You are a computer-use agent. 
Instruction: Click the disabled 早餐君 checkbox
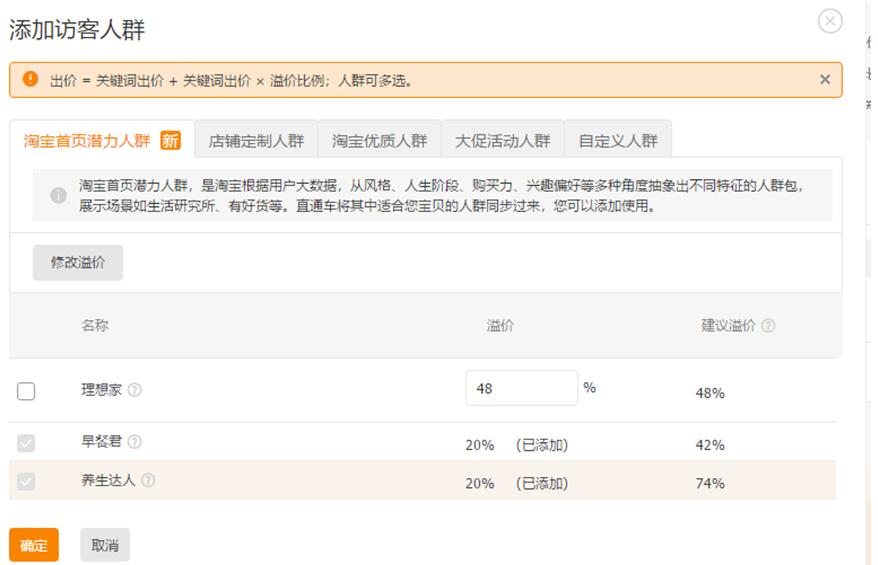point(26,443)
